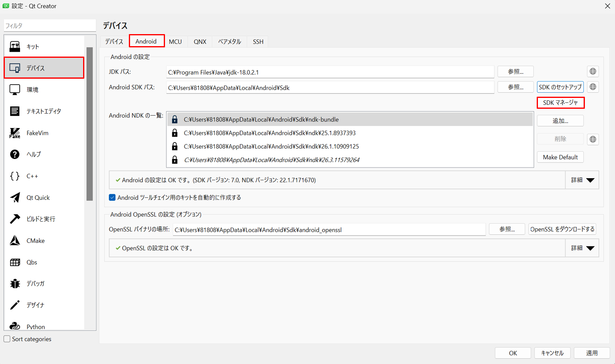615x364 pixels.
Task: Click the Make Default button
Action: pos(560,157)
